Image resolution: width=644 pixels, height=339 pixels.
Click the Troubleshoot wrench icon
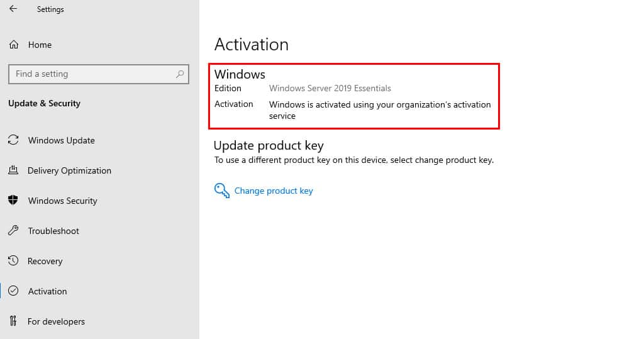[13, 231]
